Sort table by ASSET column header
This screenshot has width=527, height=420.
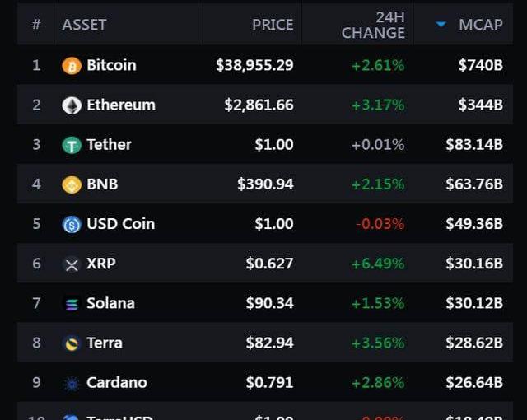point(84,25)
